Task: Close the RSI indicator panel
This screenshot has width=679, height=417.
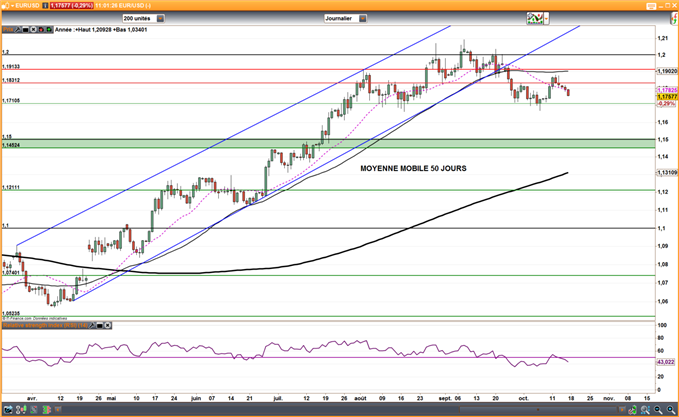Action: point(108,325)
